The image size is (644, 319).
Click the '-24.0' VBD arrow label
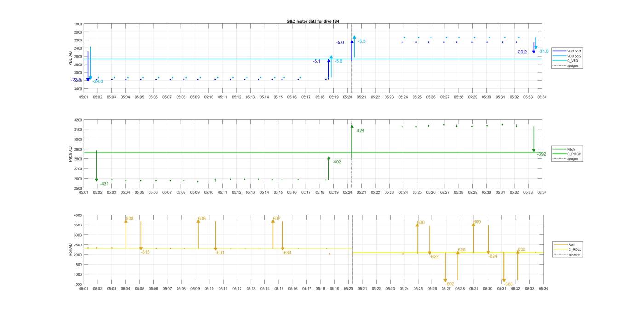click(x=98, y=81)
